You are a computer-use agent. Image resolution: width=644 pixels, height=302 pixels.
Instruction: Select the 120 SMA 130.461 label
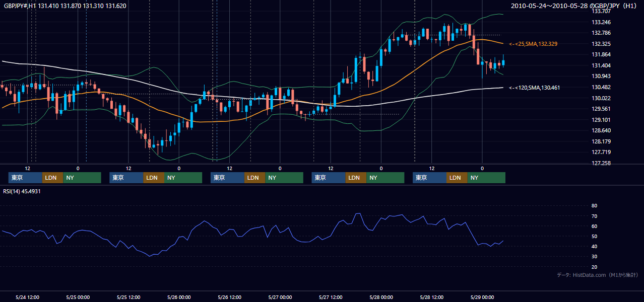[534, 88]
